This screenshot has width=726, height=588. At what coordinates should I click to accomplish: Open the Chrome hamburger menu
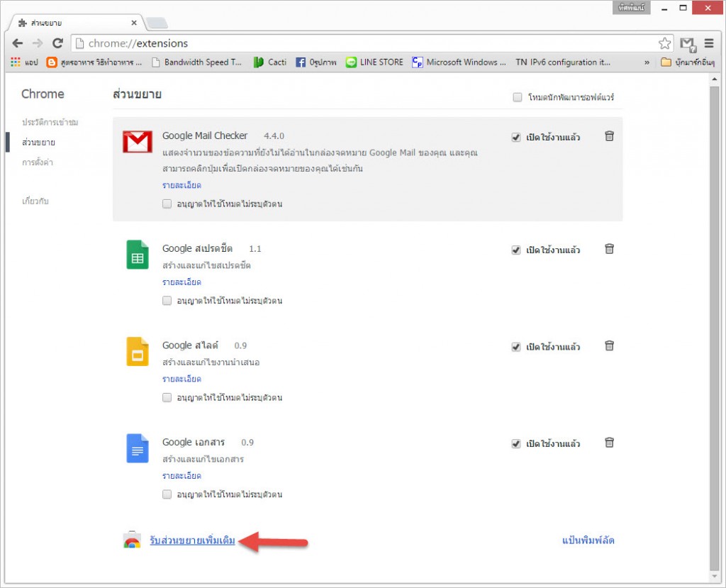(709, 43)
